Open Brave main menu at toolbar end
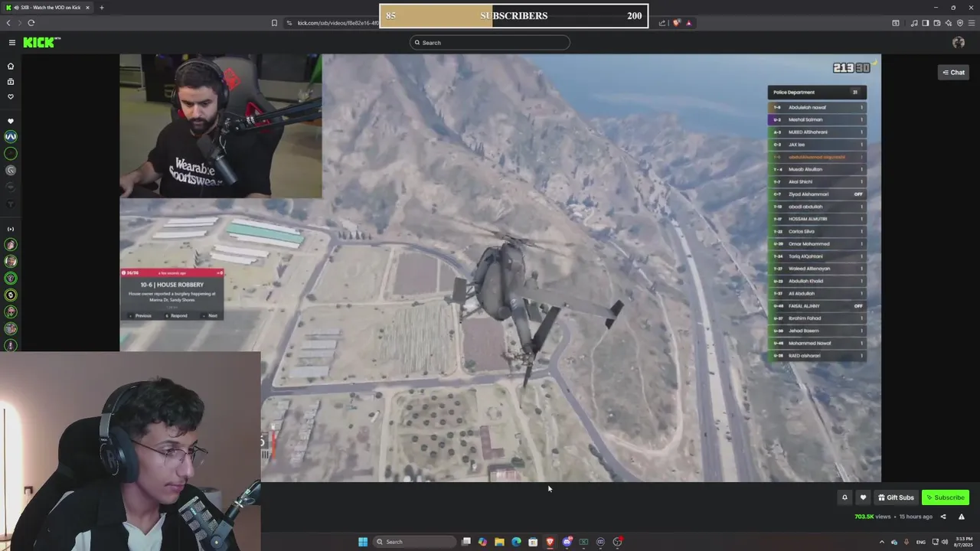The width and height of the screenshot is (980, 551). [x=972, y=23]
